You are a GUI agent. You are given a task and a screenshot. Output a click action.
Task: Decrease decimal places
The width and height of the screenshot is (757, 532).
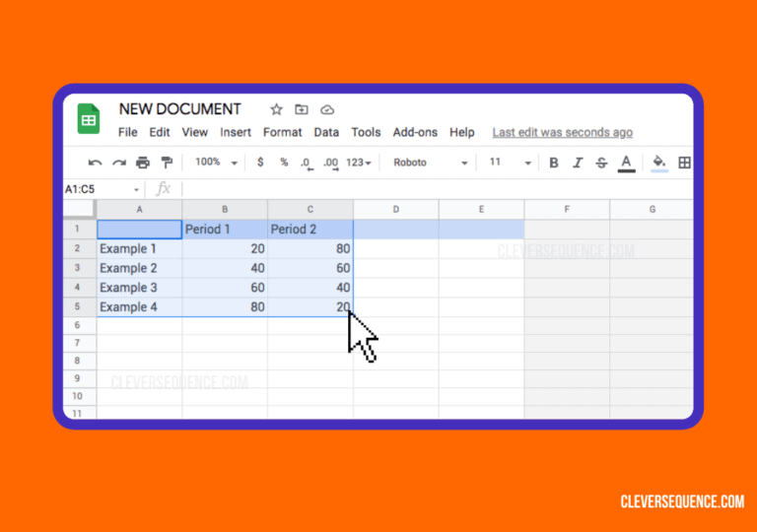point(307,164)
